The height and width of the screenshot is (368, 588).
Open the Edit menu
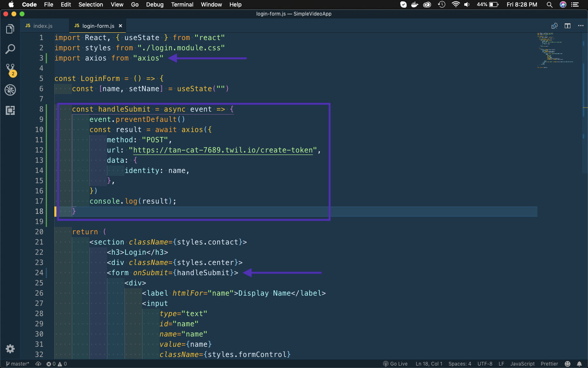click(x=66, y=4)
